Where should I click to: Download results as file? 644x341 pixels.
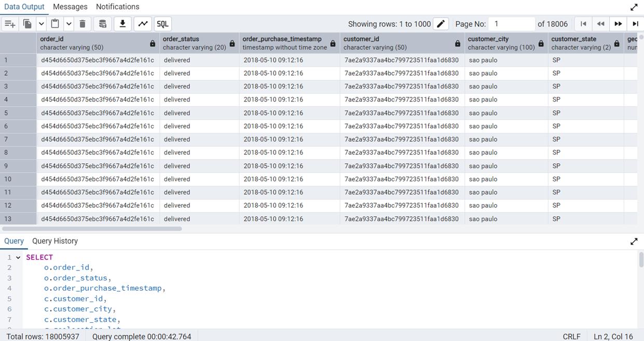point(122,24)
